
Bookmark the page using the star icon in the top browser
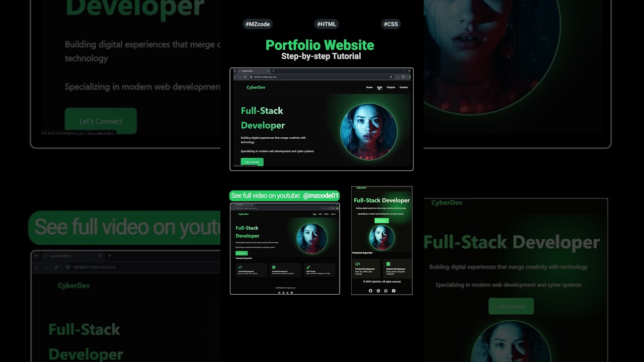pyautogui.click(x=391, y=77)
